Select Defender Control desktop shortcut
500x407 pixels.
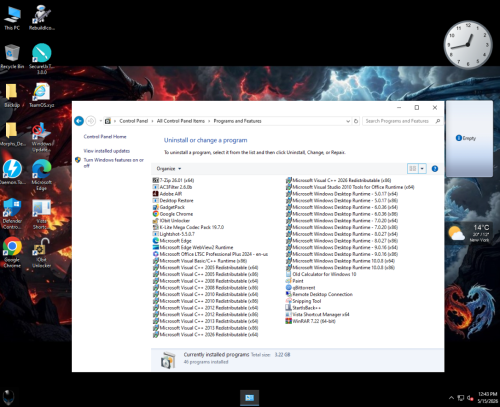[x=12, y=214]
